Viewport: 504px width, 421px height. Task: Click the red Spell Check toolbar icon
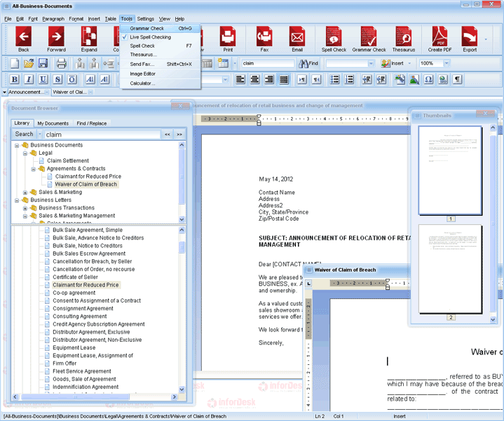[x=334, y=36]
